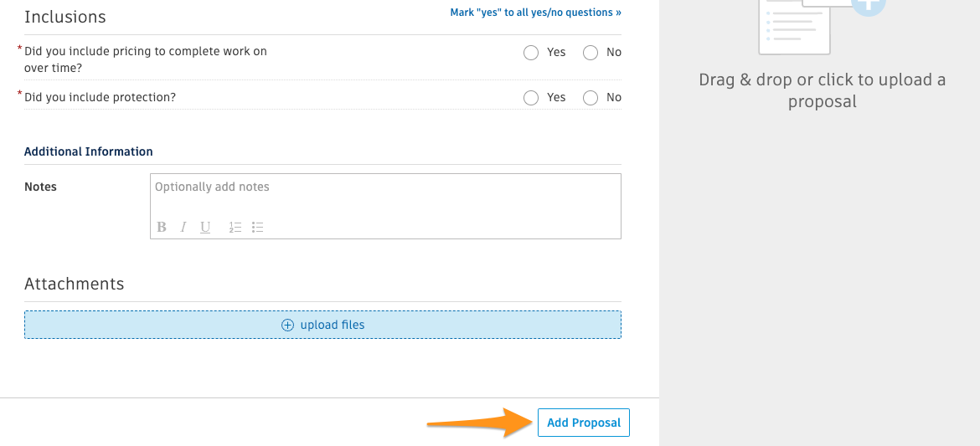Select Yes for overtime pricing question
This screenshot has height=446, width=980.
tap(531, 53)
